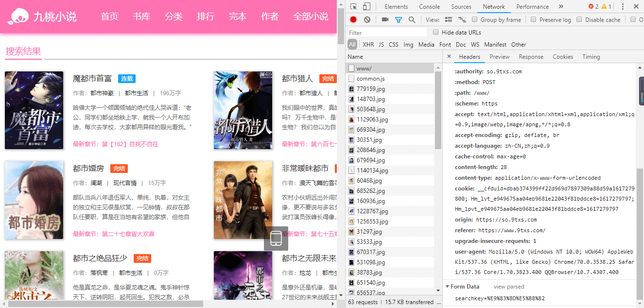The image size is (644, 308).
Task: Toggle capture screenshots camera icon
Action: point(385,20)
